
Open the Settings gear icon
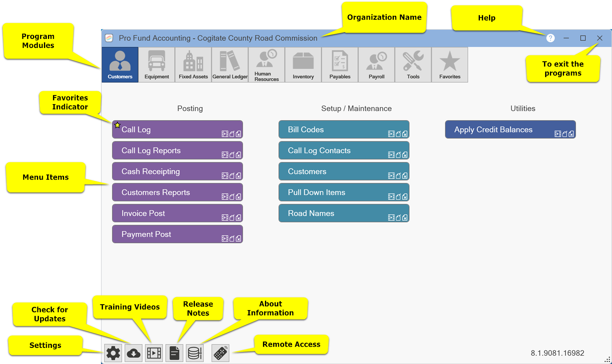tap(113, 353)
